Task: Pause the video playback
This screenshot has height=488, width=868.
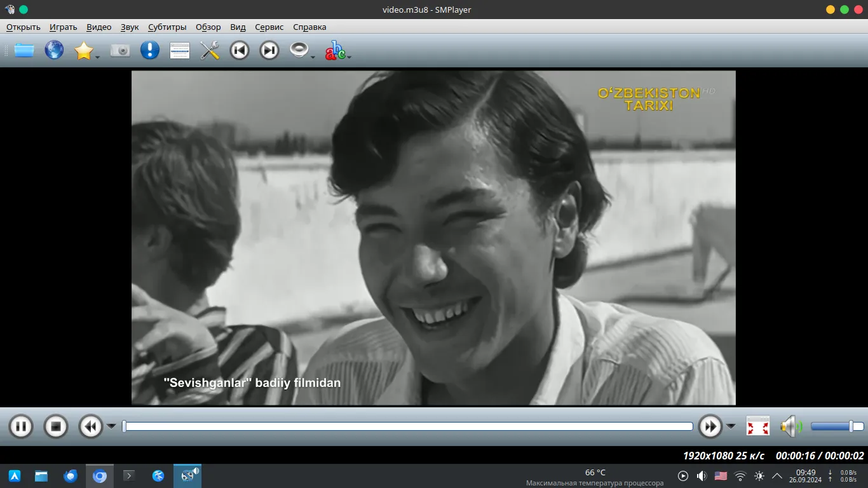Action: pos(20,426)
